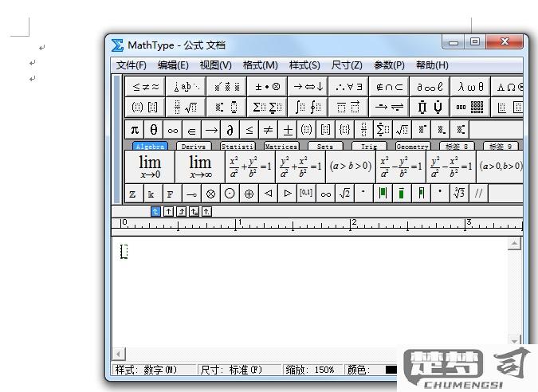
Task: Insert the right-pointing triangle symbol
Action: point(288,194)
